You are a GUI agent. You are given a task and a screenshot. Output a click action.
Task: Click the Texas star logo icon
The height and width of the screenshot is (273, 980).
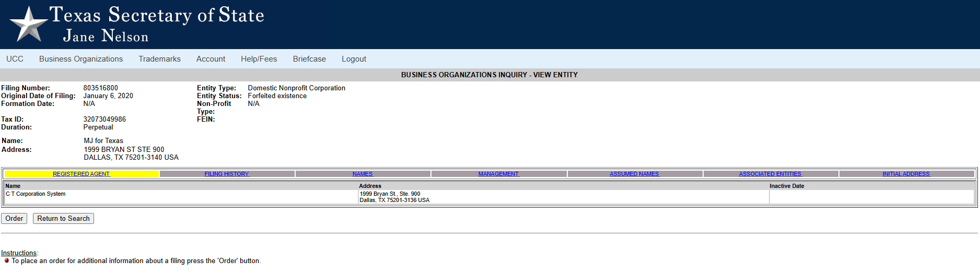28,25
